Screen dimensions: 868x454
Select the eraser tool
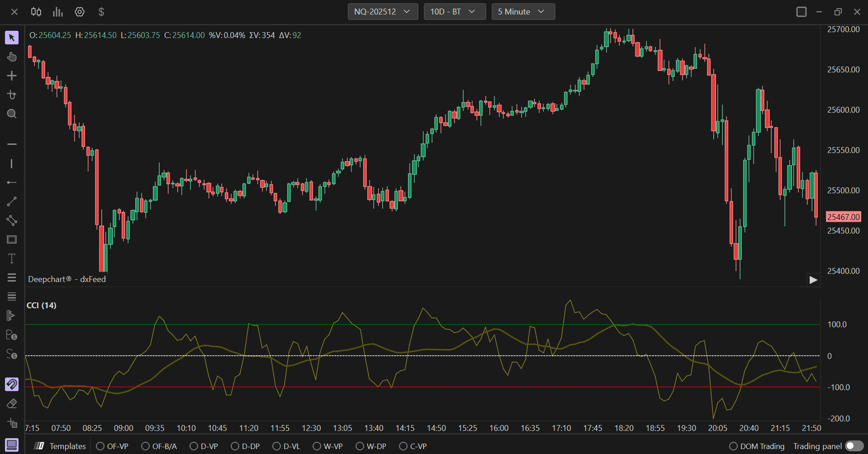coord(12,403)
